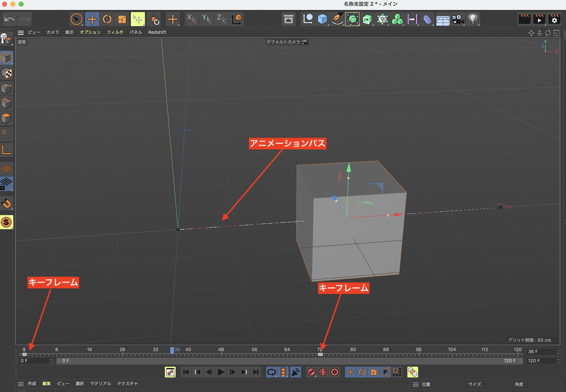The image size is (566, 392).
Task: Open viewport hamburger menu
Action: click(21, 33)
